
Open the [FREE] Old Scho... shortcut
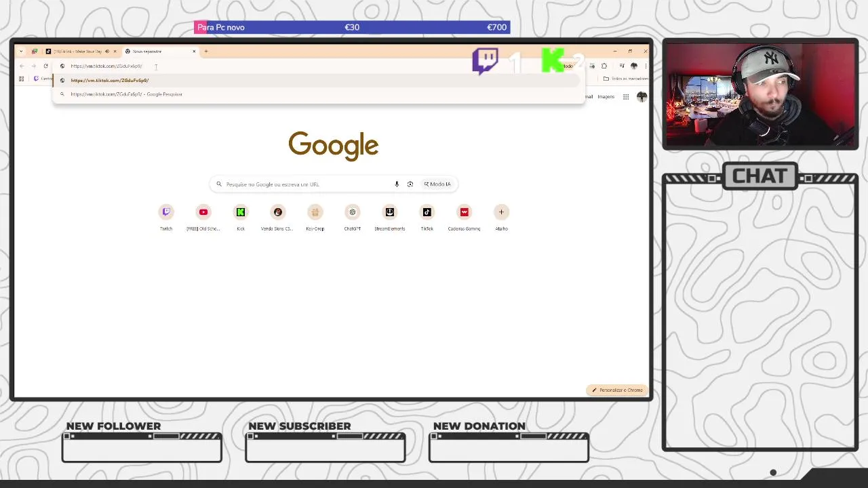point(203,218)
